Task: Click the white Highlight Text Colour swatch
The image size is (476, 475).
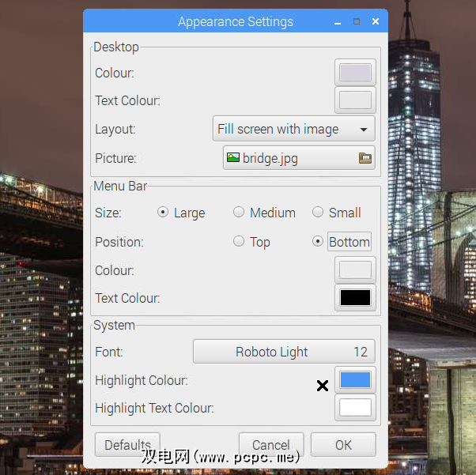Action: tap(355, 408)
